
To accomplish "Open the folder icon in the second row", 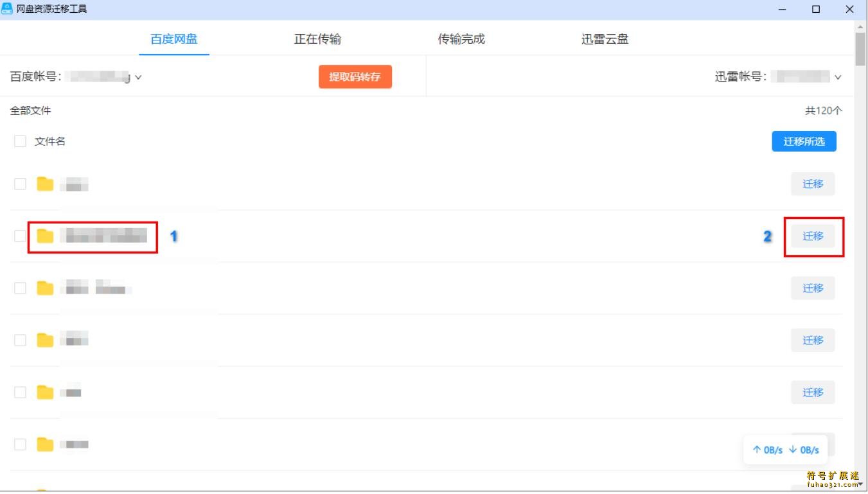I will (45, 236).
